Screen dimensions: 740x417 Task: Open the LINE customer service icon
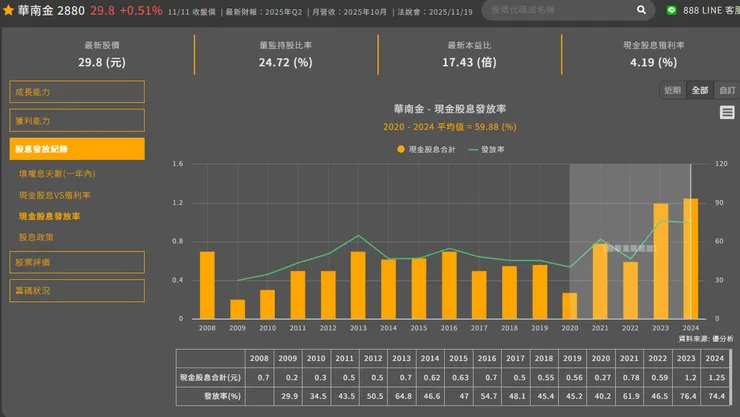[x=671, y=10]
